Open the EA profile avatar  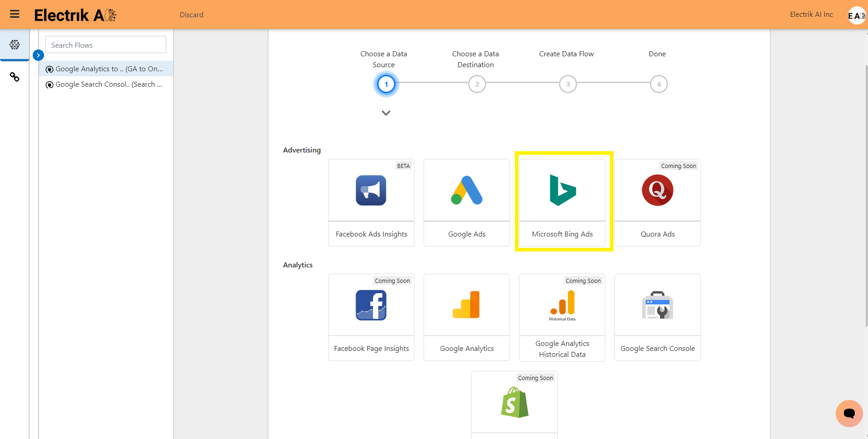[x=857, y=15]
